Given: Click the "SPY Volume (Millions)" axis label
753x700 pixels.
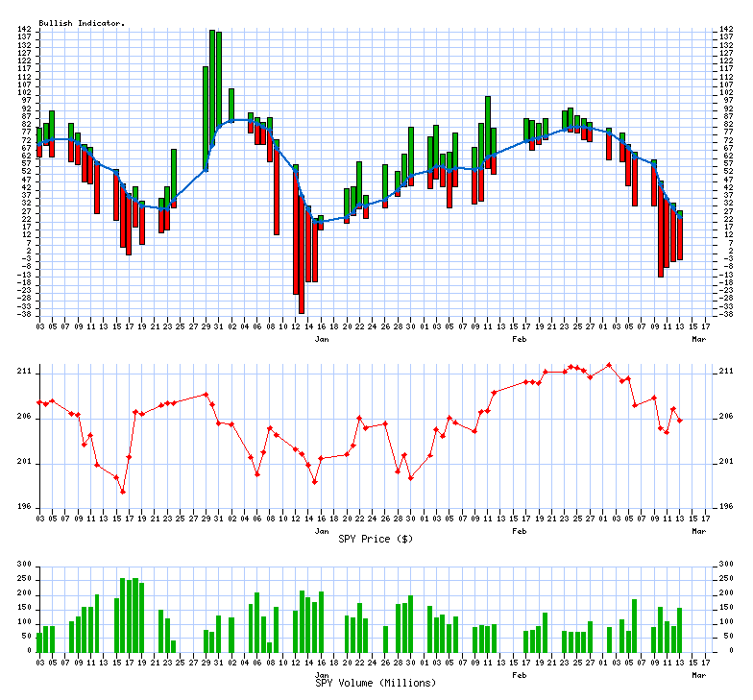Looking at the screenshot, I should pyautogui.click(x=376, y=683).
